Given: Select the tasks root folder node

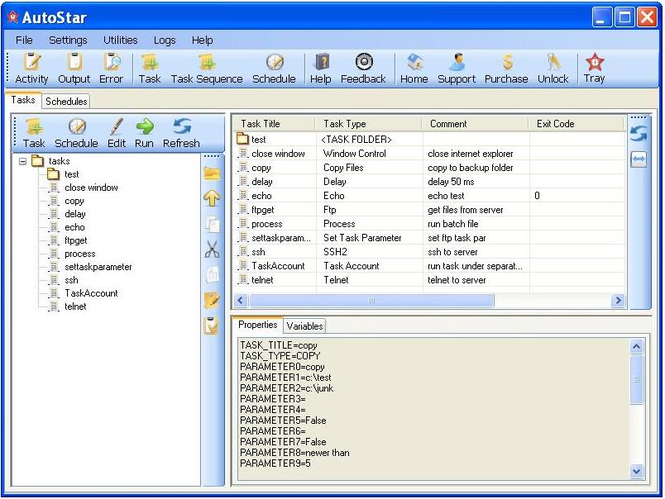Looking at the screenshot, I should (59, 161).
